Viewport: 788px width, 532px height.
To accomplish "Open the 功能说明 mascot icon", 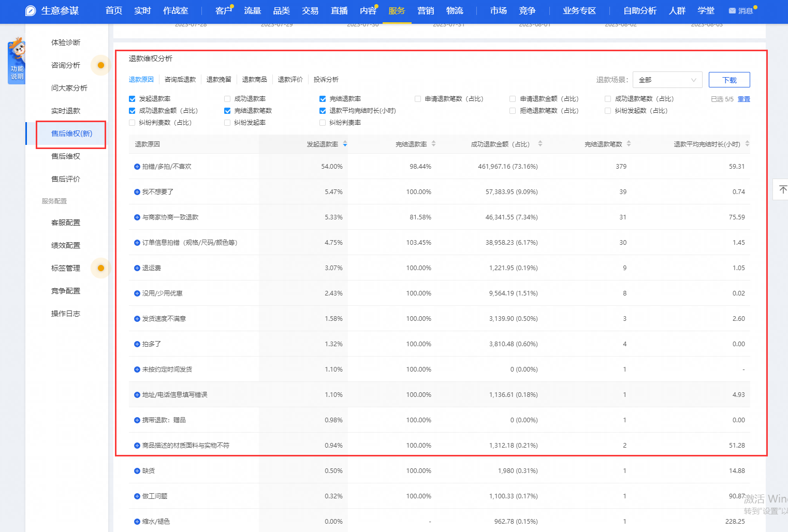I will pos(17,61).
